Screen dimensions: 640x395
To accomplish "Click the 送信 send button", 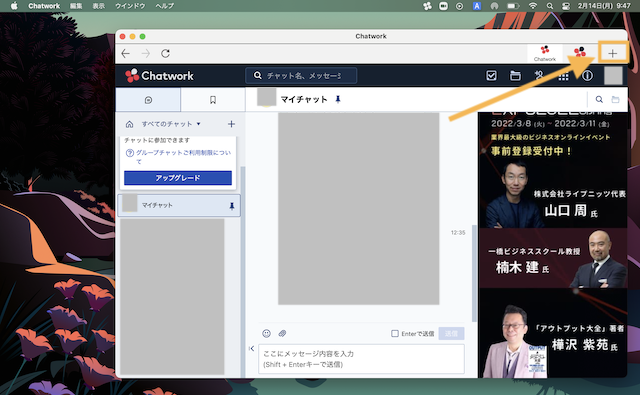I will [x=451, y=333].
